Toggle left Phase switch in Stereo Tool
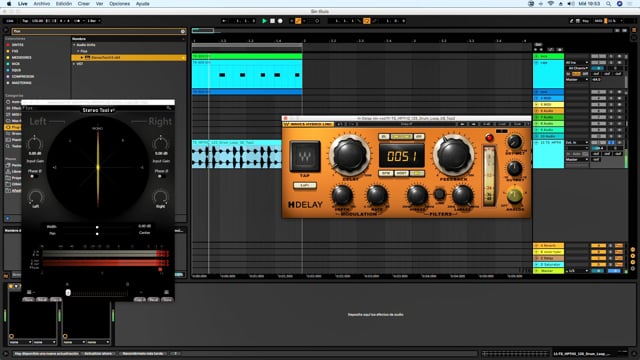The width and height of the screenshot is (640, 360). (x=33, y=176)
